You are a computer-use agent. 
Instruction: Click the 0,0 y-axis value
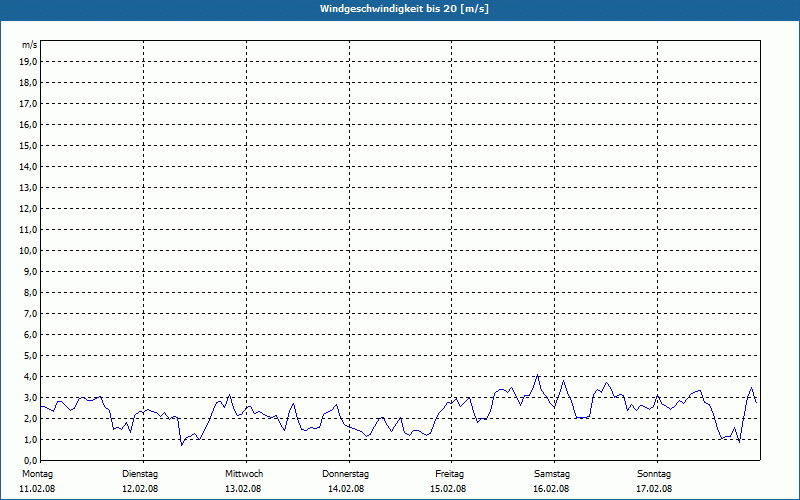pyautogui.click(x=30, y=460)
